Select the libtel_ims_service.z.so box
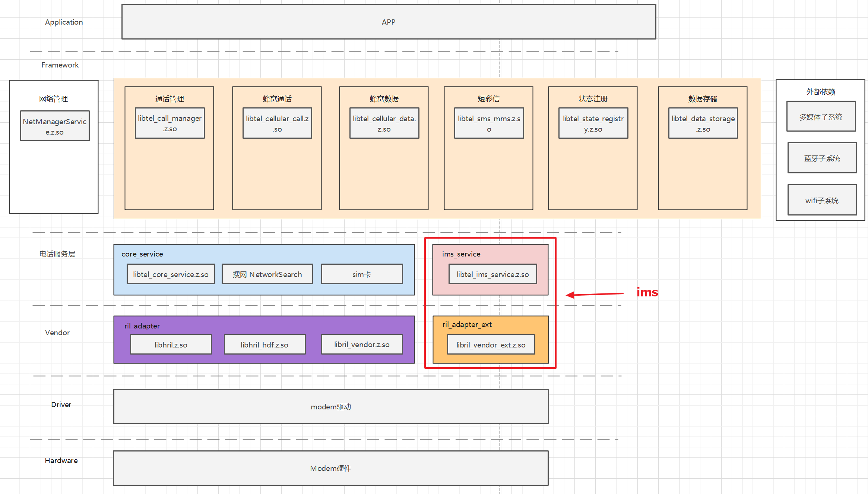The width and height of the screenshot is (868, 494). coord(492,274)
